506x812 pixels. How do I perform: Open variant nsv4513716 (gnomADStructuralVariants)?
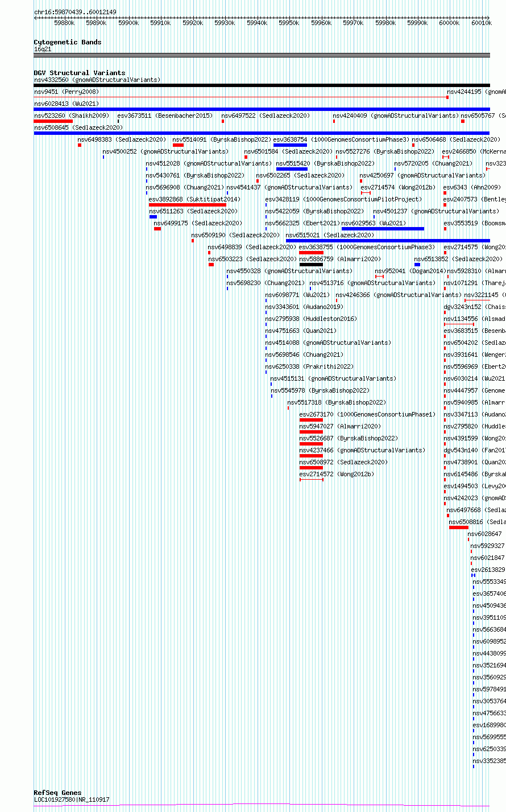(372, 283)
